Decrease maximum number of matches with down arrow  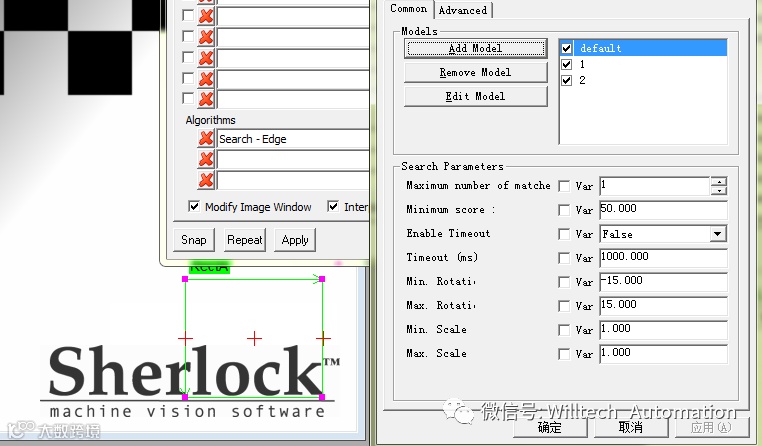pyautogui.click(x=719, y=190)
